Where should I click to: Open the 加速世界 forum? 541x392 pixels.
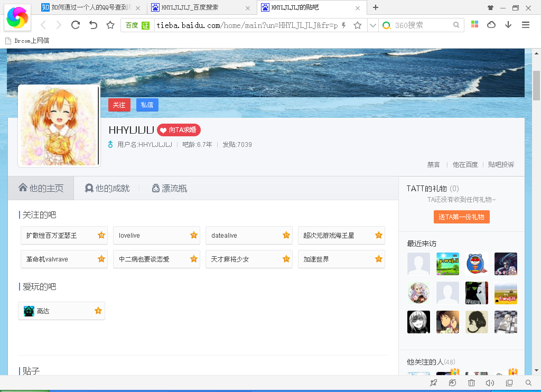[342, 259]
